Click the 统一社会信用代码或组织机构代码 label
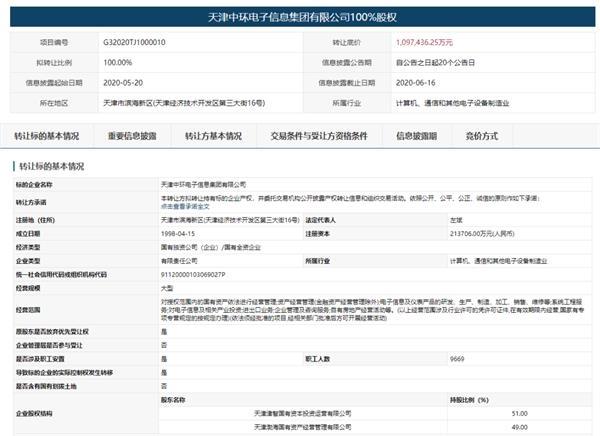Image resolution: width=600 pixels, height=436 pixels. click(x=61, y=274)
